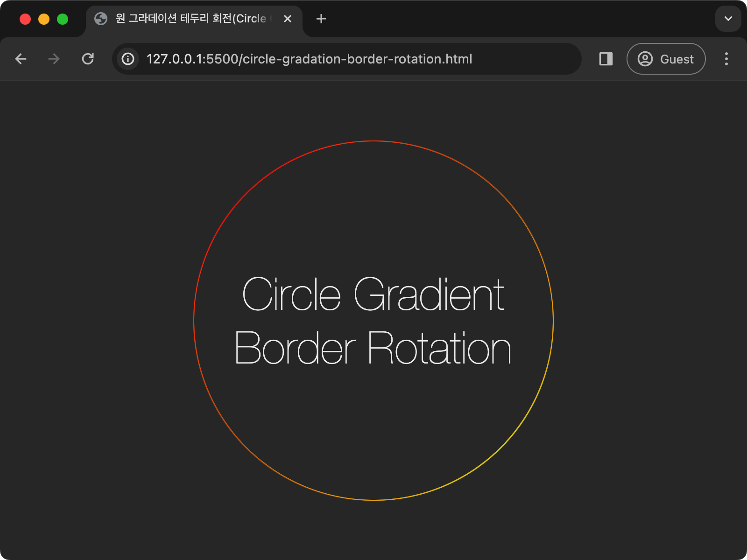Screen dimensions: 747x560
Task: Click the reload page button
Action: [88, 59]
